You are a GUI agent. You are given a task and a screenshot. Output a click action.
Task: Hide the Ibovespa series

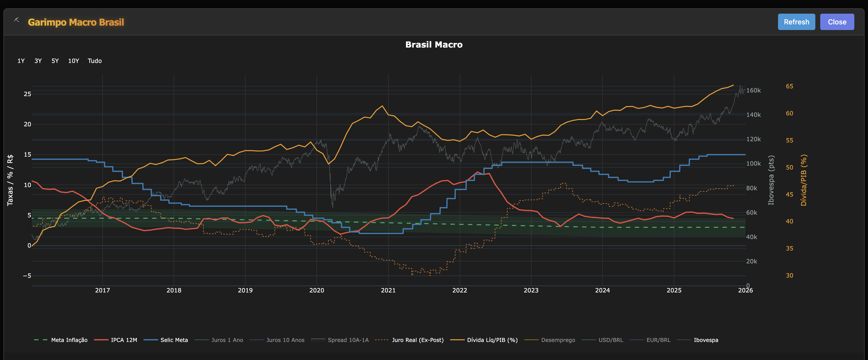pyautogui.click(x=706, y=340)
